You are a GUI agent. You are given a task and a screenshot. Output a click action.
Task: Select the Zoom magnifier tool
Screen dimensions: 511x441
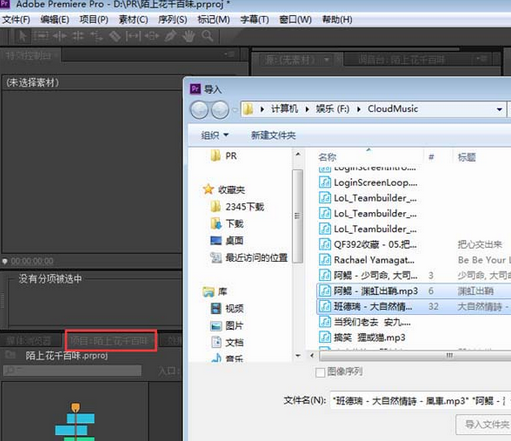click(x=207, y=36)
